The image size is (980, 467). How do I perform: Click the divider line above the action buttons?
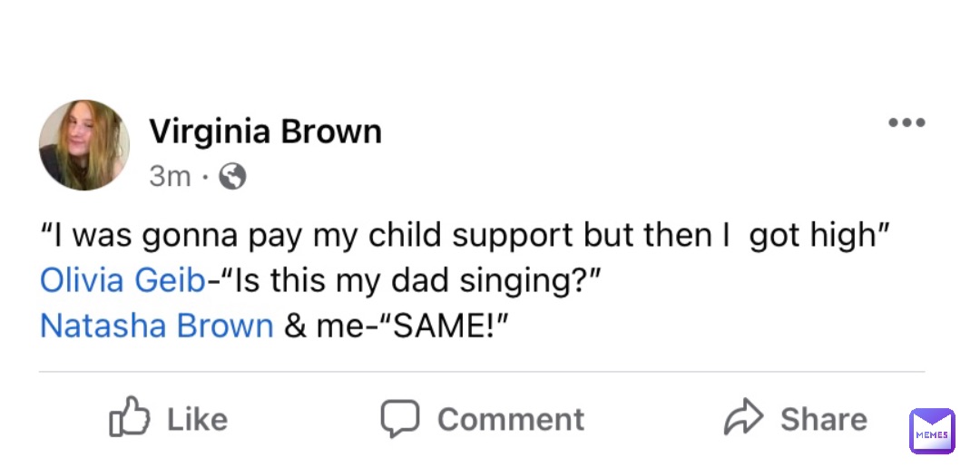point(481,371)
